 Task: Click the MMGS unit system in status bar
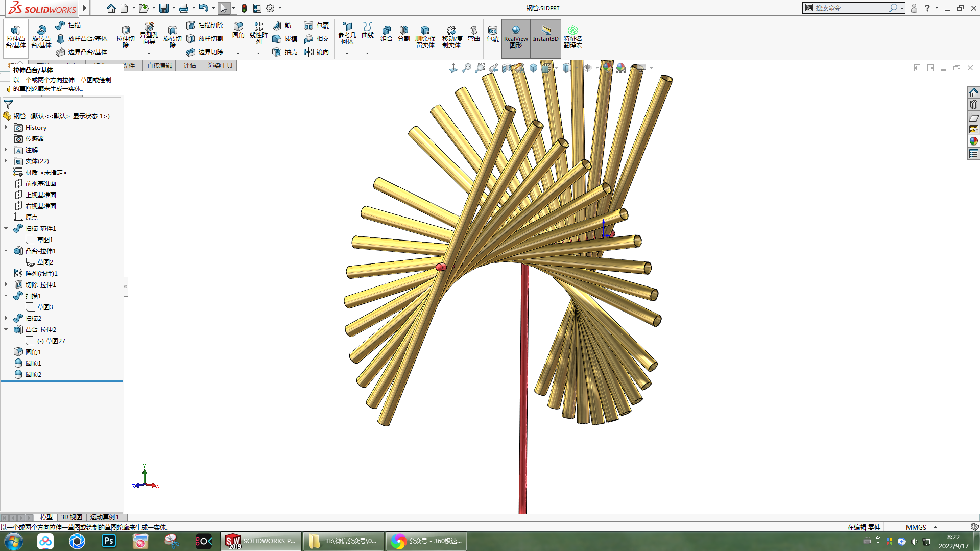[x=916, y=527]
